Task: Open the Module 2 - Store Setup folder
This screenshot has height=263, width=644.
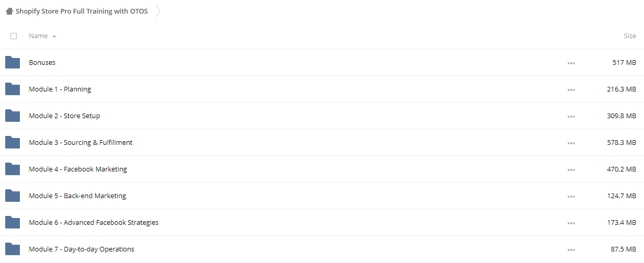Action: tap(64, 116)
